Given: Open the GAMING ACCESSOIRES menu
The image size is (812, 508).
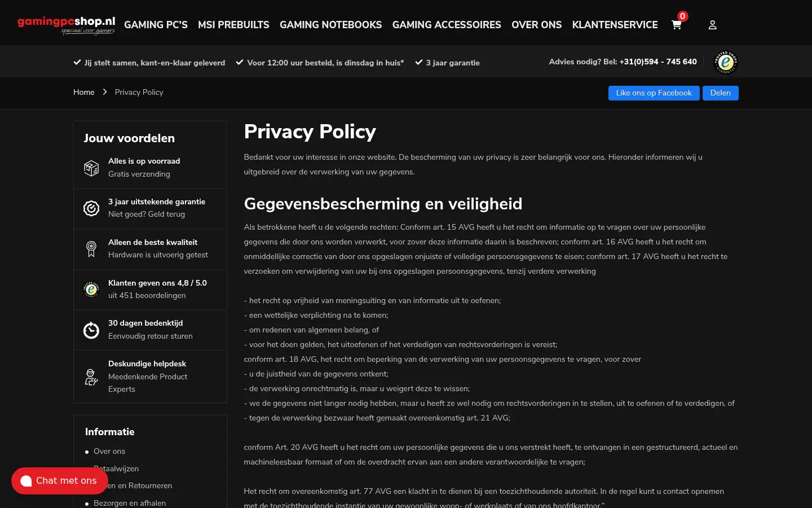Looking at the screenshot, I should 447,25.
